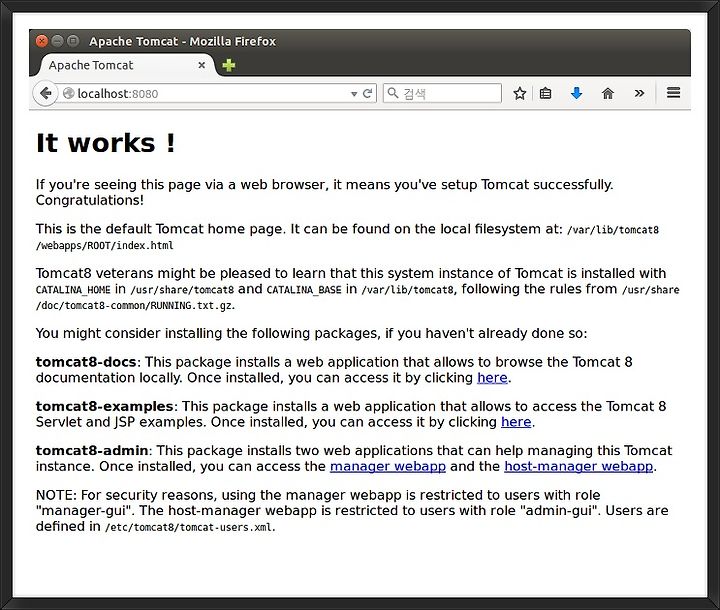Show bookmarks list icon
Screen dimensions: 720x610
click(546, 94)
